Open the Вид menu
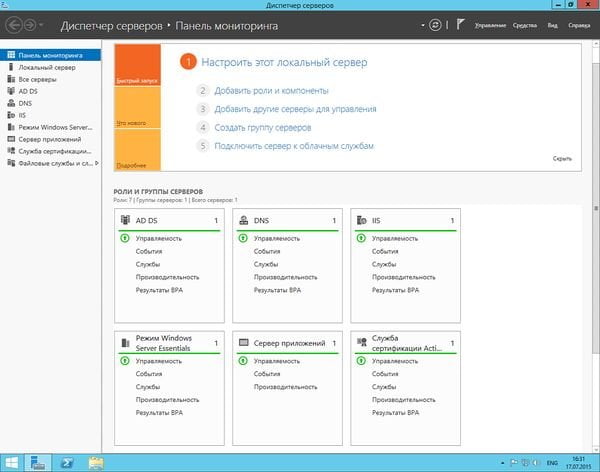This screenshot has height=472, width=600. pos(552,25)
